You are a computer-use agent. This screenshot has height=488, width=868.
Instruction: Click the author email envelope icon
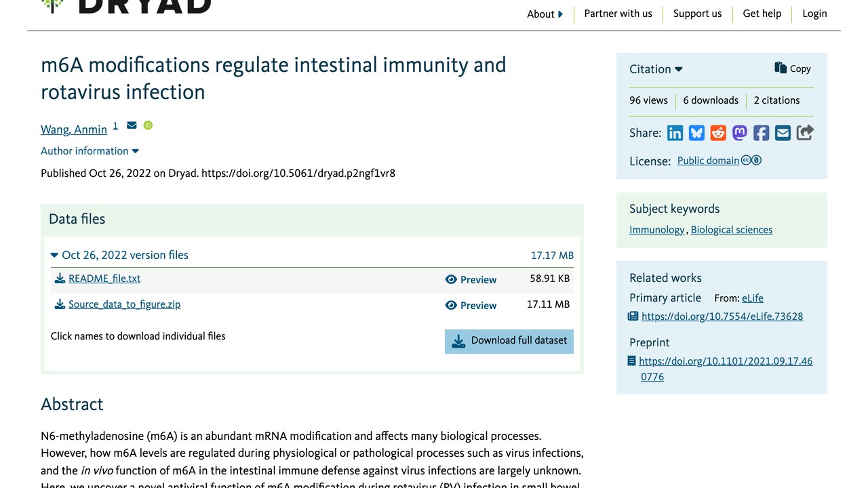132,125
